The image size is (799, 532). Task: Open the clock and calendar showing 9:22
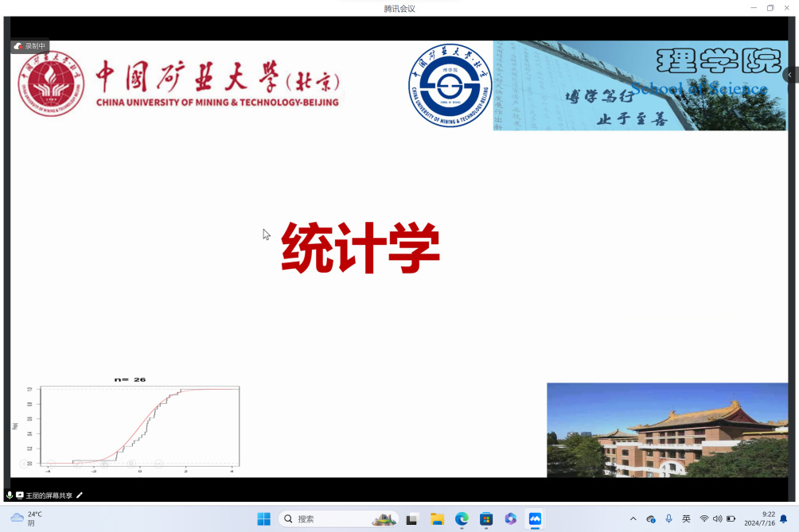tap(759, 519)
